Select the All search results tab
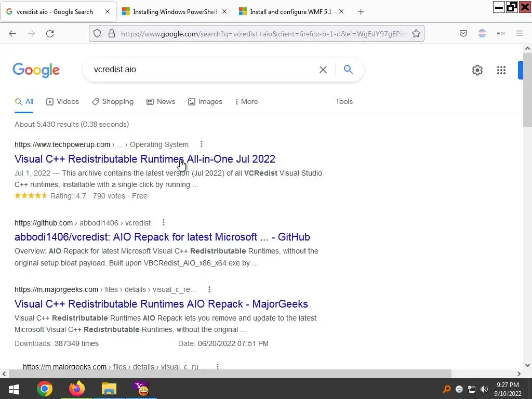Screen dimensions: 532x399 tap(24, 101)
